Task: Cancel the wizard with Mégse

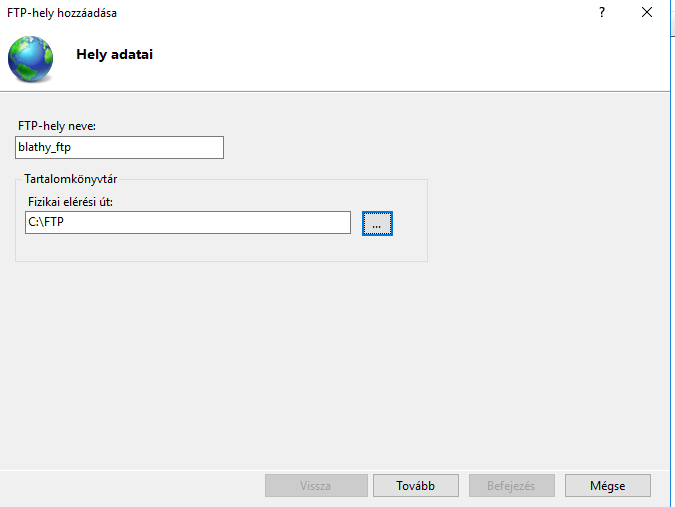Action: [x=607, y=486]
